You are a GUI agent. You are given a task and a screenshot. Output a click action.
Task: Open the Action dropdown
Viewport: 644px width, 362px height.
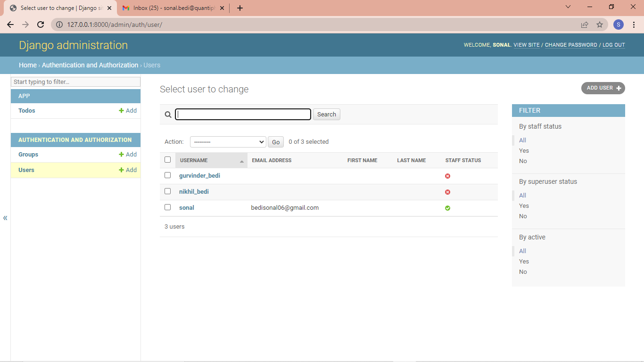(x=228, y=141)
